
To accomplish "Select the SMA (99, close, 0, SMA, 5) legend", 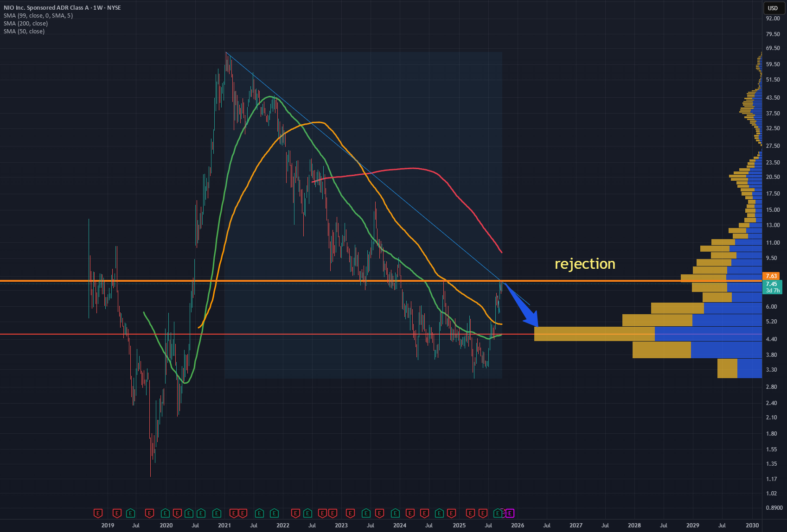I will (38, 15).
